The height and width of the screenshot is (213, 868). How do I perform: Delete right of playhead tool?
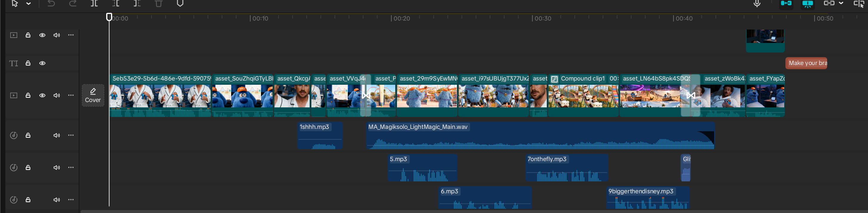[137, 3]
